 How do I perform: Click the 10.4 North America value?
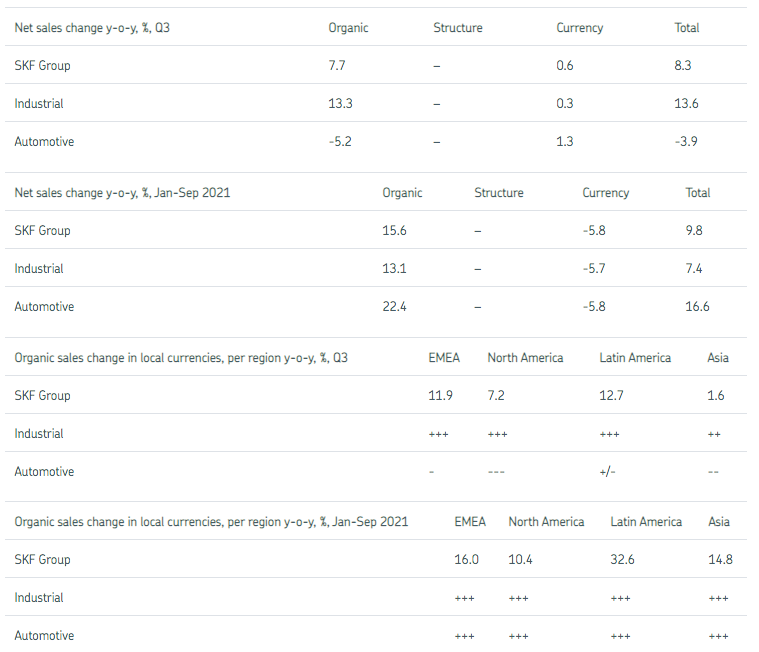(520, 560)
